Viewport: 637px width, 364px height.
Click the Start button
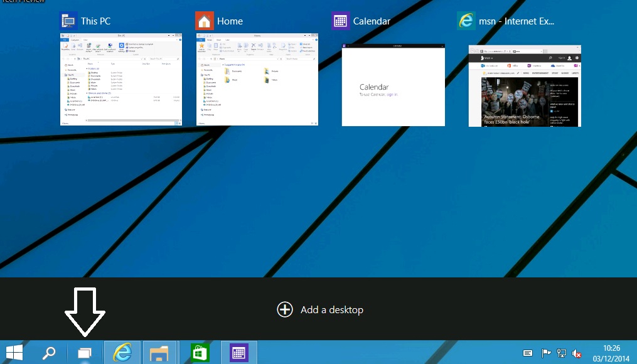coord(13,352)
